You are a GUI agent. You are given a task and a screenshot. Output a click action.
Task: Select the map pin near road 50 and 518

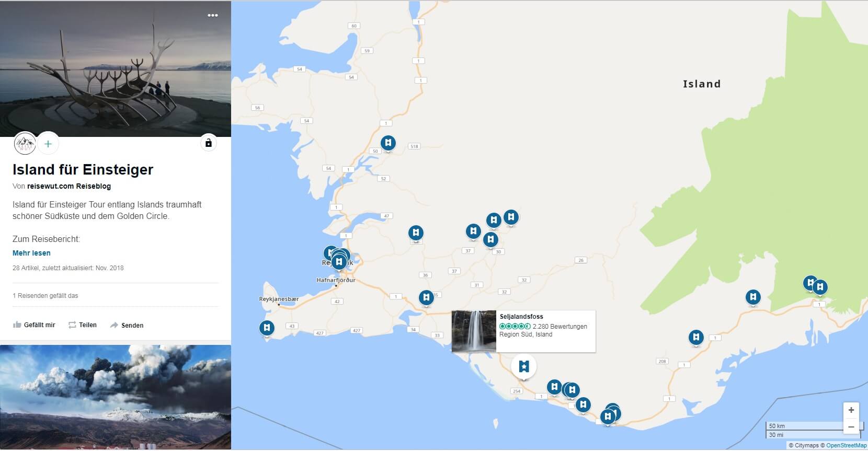388,143
